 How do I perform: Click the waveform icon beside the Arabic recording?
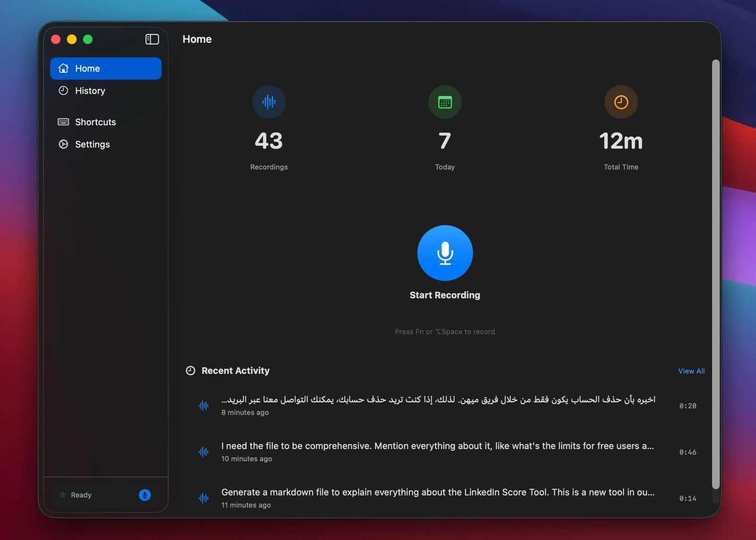[203, 405]
